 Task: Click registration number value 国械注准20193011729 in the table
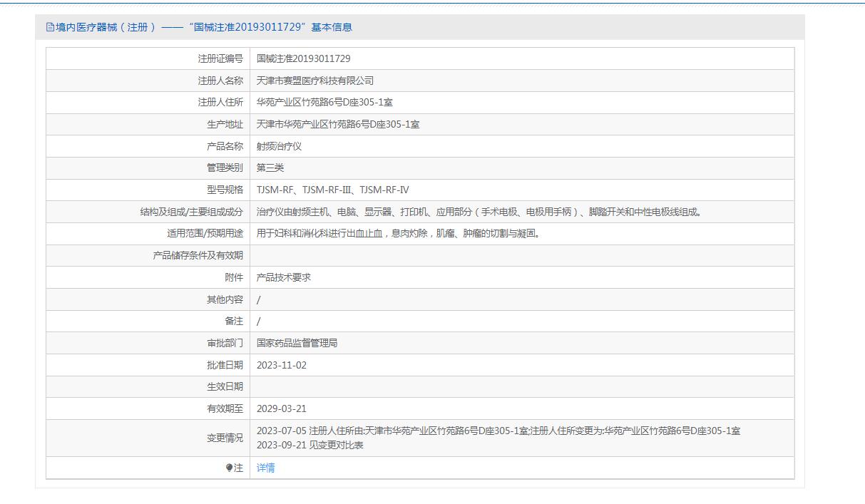tap(303, 59)
